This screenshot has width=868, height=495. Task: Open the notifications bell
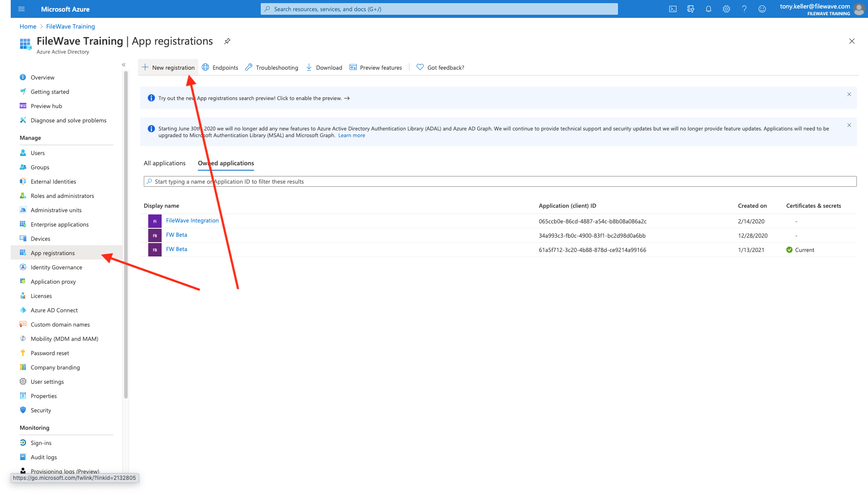click(709, 9)
